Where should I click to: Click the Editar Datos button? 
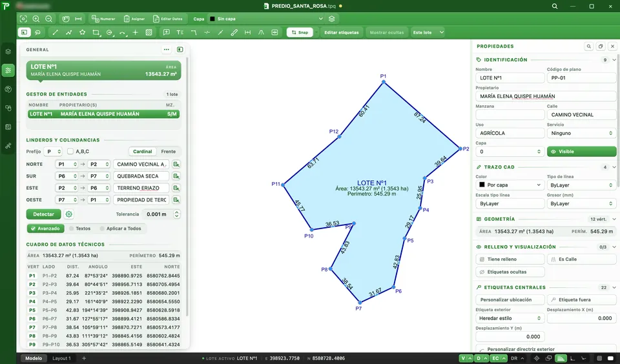(x=168, y=19)
